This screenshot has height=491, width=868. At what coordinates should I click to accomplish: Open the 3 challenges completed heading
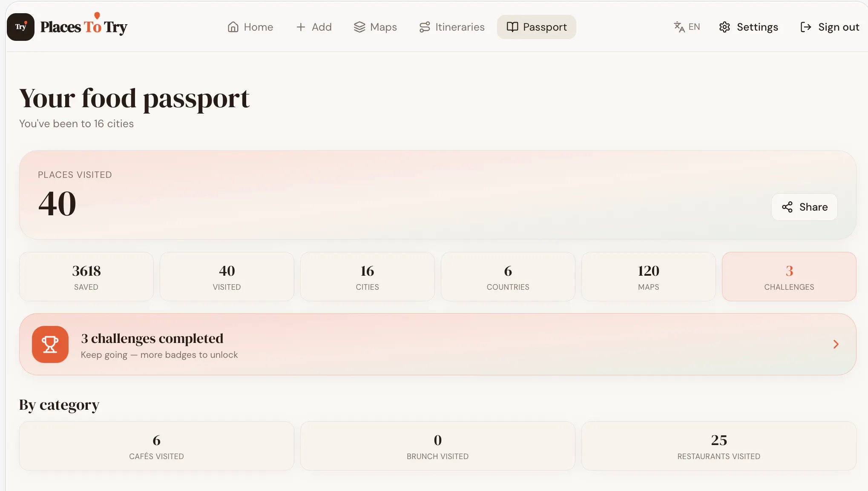coord(152,338)
